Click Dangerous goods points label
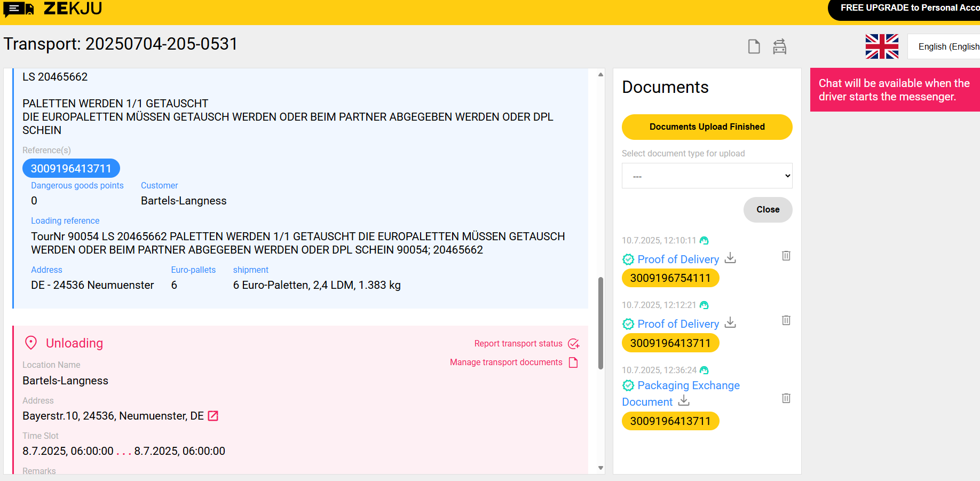The height and width of the screenshot is (481, 980). pos(77,186)
